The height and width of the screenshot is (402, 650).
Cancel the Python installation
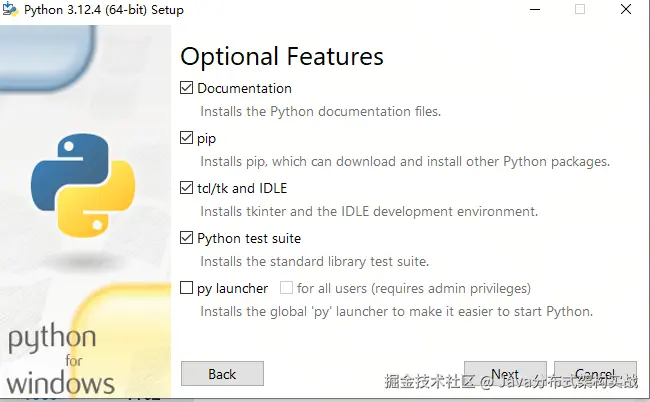point(594,374)
